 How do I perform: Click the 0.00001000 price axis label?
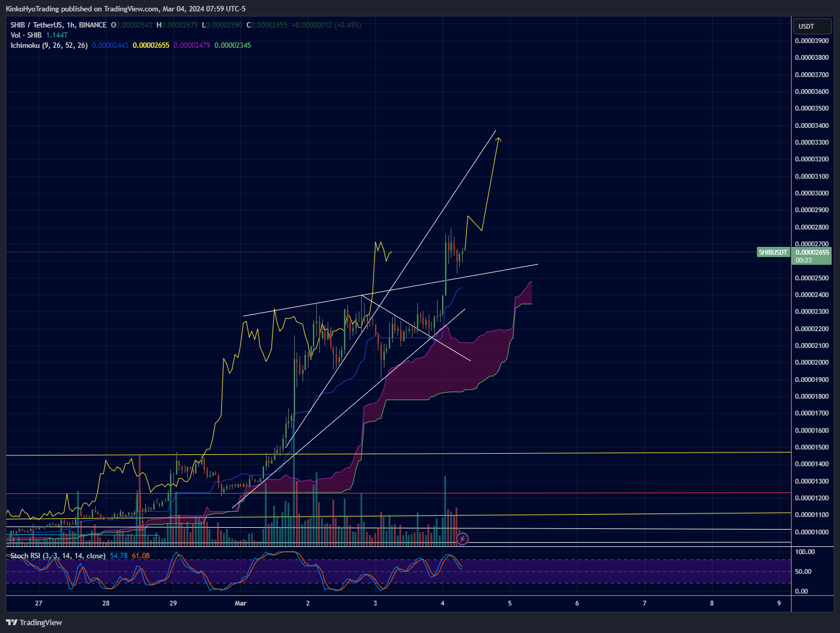[x=812, y=532]
